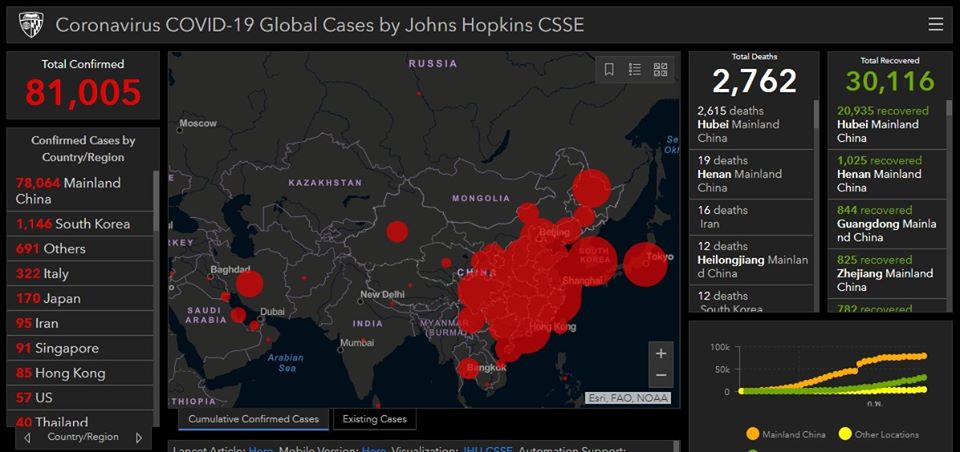The width and height of the screenshot is (960, 452).
Task: Open the JHU CSSE visualization link
Action: 487,450
